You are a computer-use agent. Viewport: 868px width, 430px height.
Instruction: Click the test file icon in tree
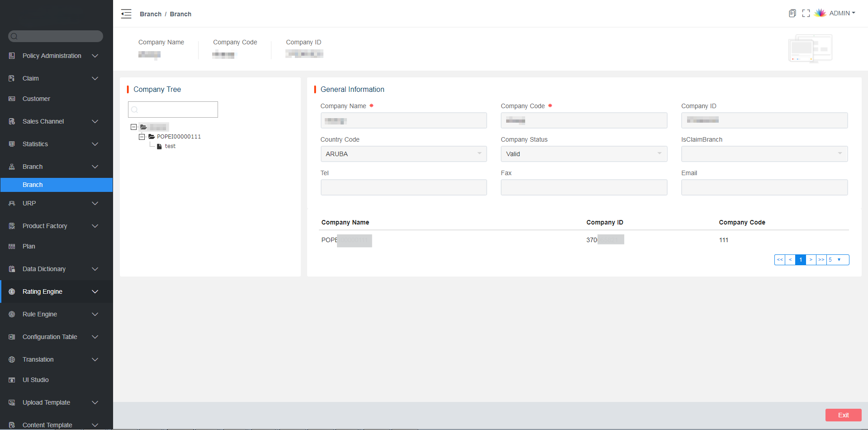tap(159, 146)
